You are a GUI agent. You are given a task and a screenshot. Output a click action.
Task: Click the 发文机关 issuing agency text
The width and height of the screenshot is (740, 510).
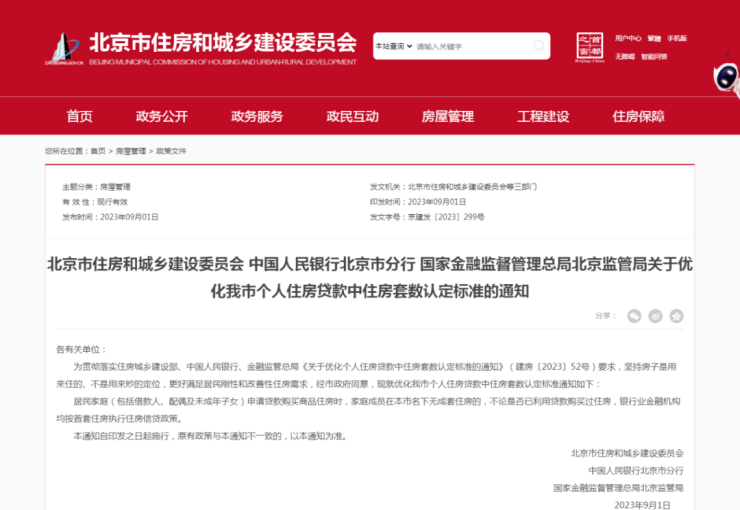click(x=453, y=187)
